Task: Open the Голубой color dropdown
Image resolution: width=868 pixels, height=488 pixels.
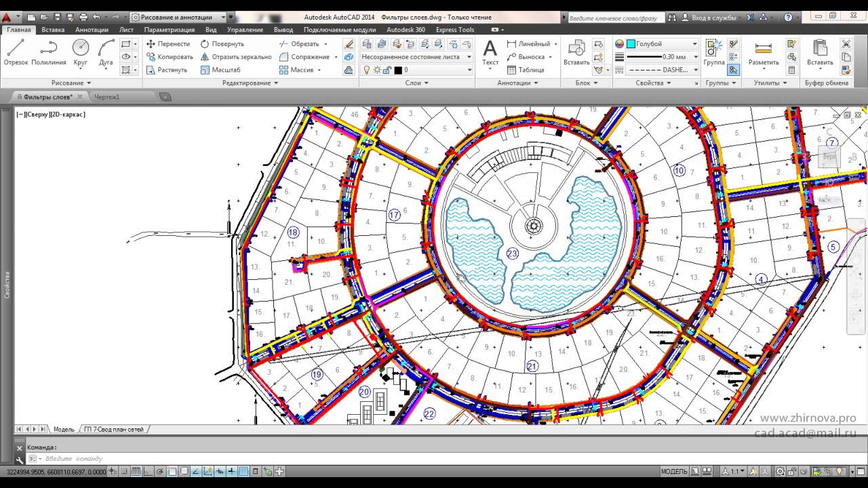Action: coord(663,43)
